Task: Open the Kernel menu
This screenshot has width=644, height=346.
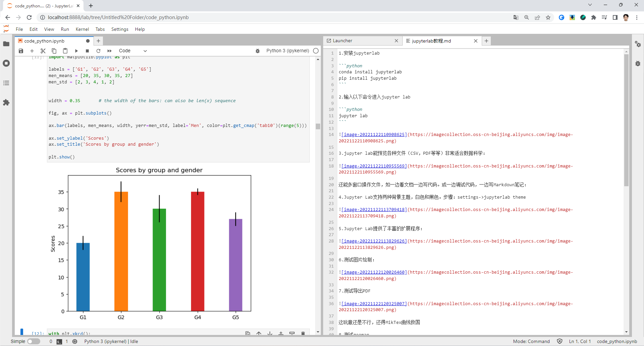Action: [x=82, y=29]
